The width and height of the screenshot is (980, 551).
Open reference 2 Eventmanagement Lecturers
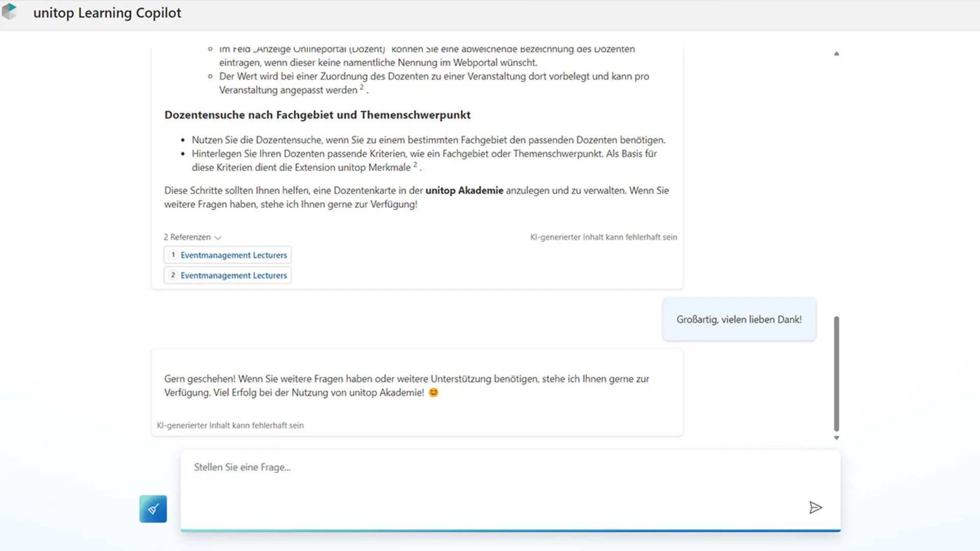point(228,275)
